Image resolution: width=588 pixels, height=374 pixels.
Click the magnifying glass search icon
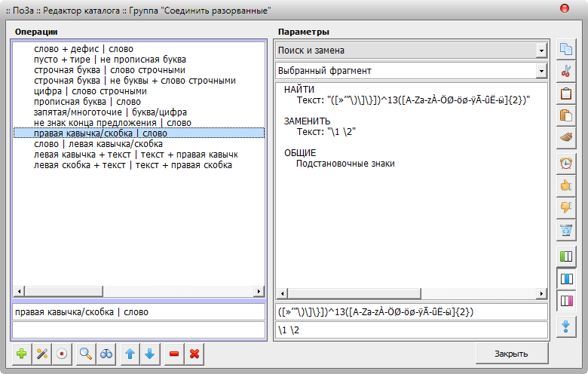point(86,354)
